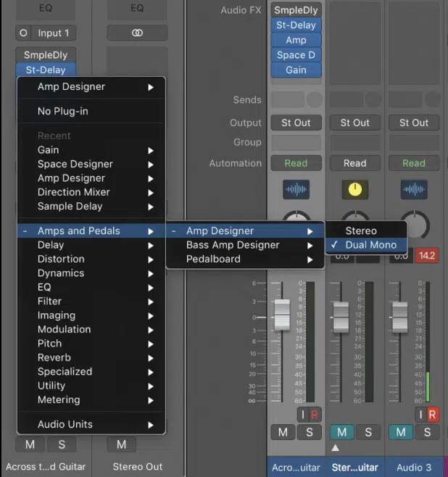Mute the Acro...uitar channel strip
This screenshot has width=448, height=477.
[283, 432]
